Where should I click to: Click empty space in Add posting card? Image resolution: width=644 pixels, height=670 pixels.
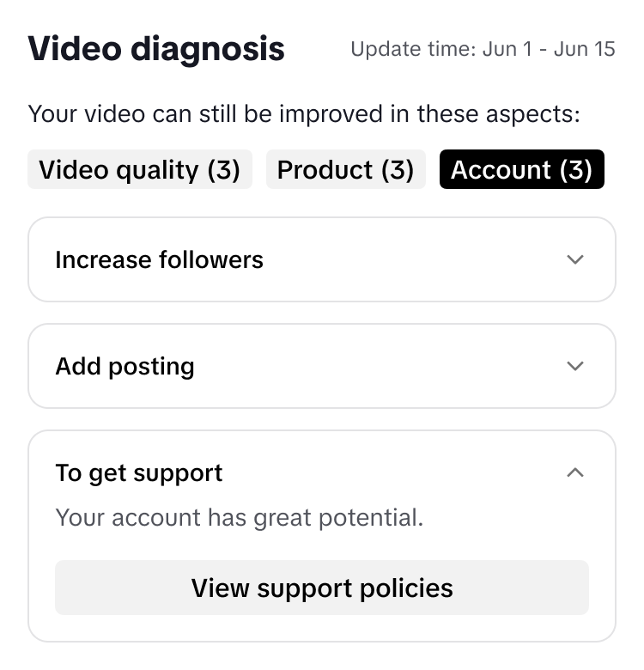click(x=378, y=366)
